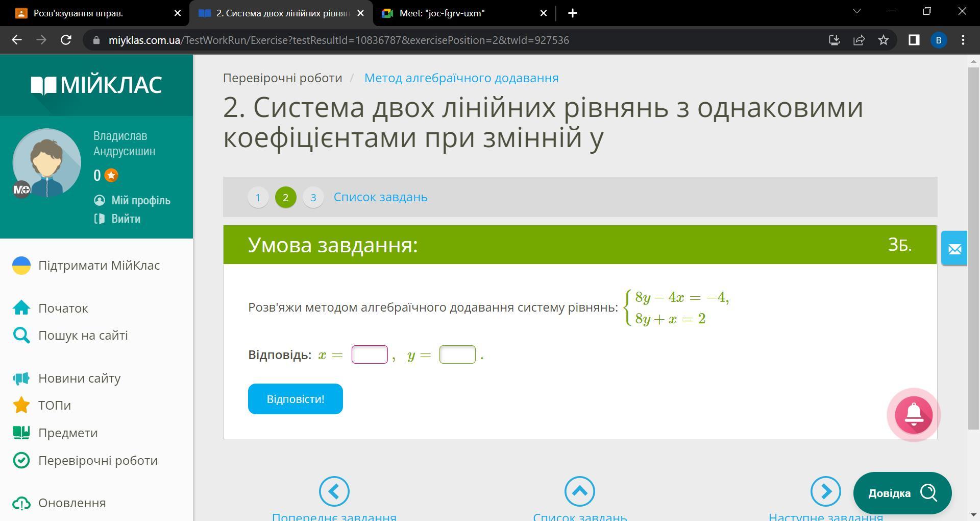
Task: Open Список завдань link near numbers
Action: [381, 197]
